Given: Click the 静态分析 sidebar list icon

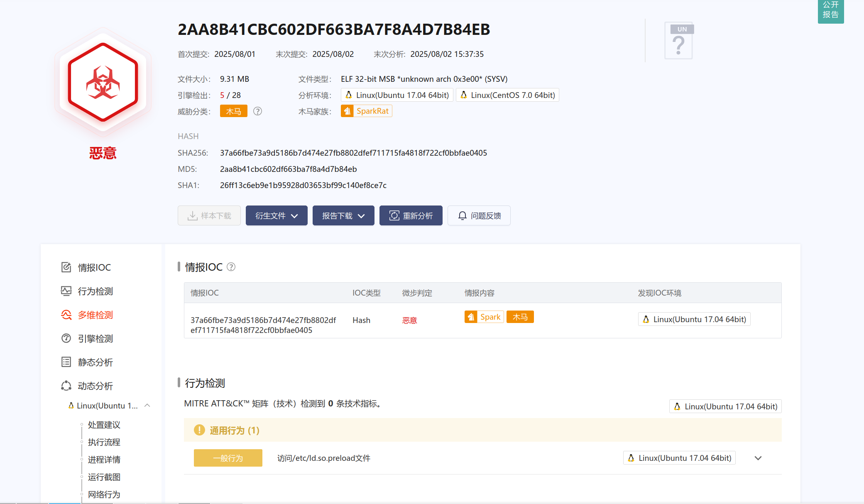Looking at the screenshot, I should 66,362.
